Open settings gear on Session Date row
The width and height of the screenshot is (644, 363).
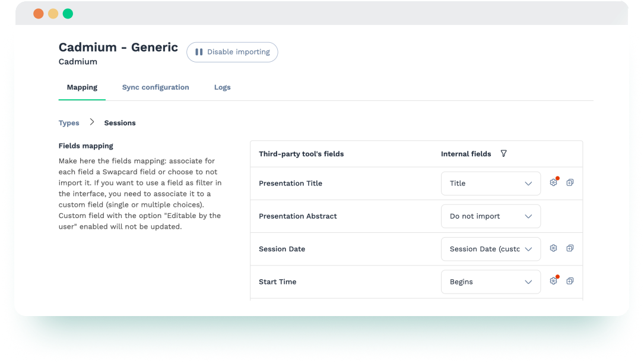pos(553,248)
